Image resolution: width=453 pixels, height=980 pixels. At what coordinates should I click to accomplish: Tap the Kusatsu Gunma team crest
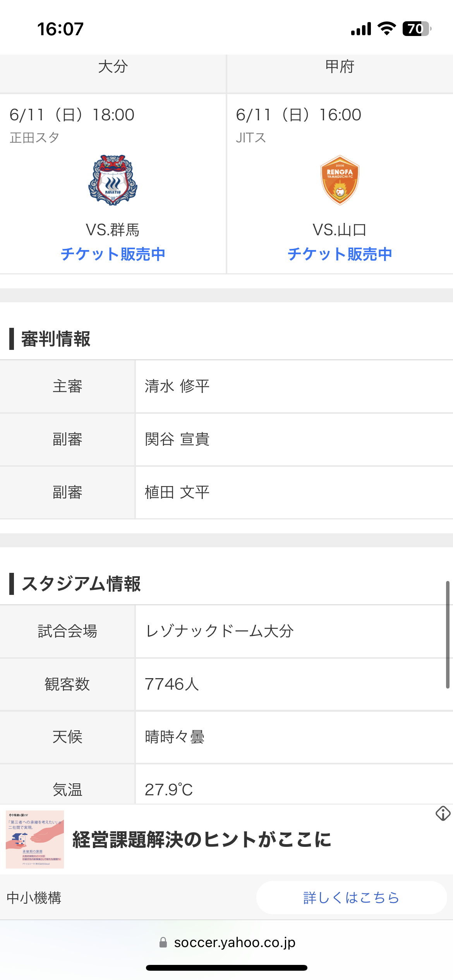113,180
